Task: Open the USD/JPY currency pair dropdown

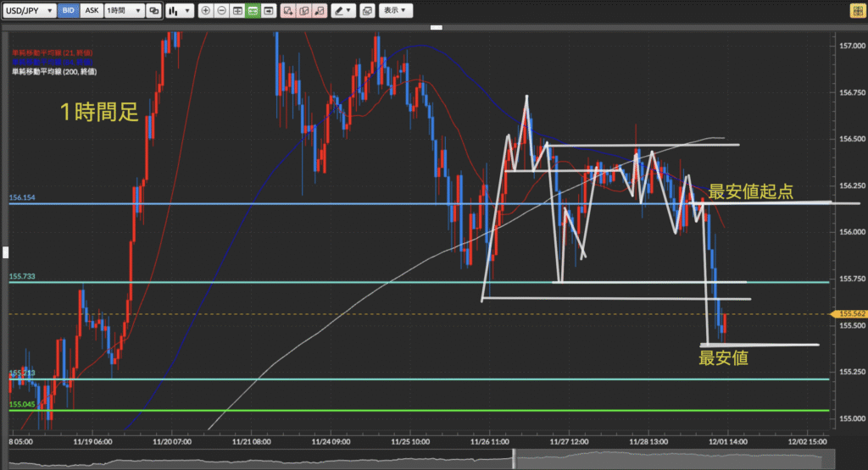Action: [x=28, y=11]
